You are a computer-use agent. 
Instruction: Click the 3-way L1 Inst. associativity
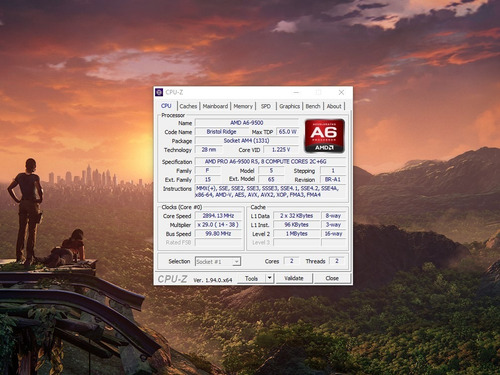333,225
